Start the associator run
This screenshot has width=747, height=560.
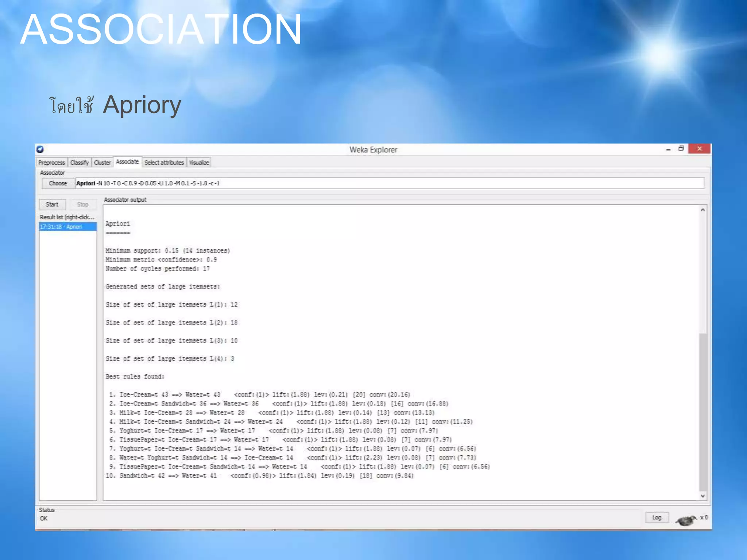52,205
